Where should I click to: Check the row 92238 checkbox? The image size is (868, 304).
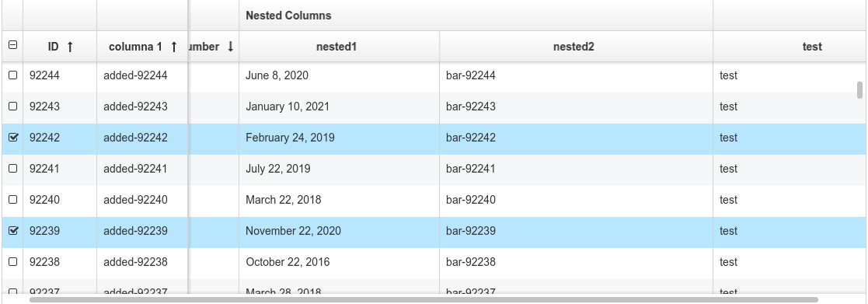[x=12, y=261]
